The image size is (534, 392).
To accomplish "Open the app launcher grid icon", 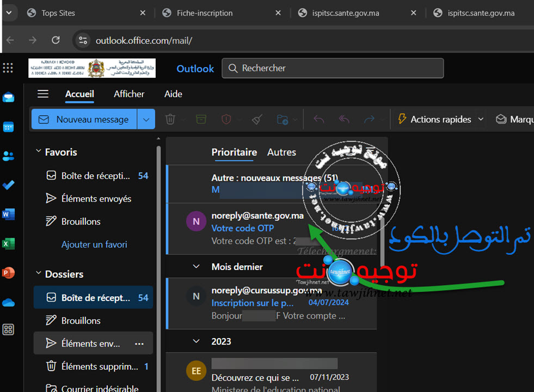I will [8, 68].
